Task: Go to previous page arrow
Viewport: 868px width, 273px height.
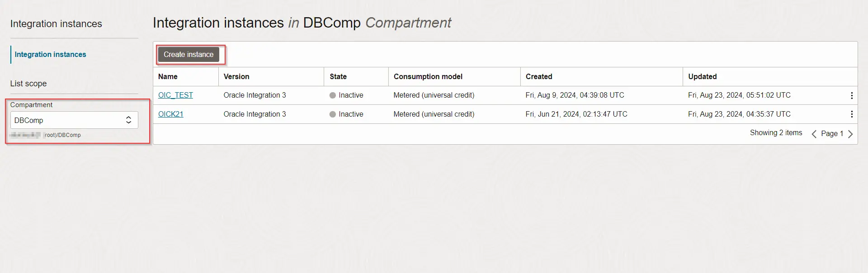Action: (814, 134)
